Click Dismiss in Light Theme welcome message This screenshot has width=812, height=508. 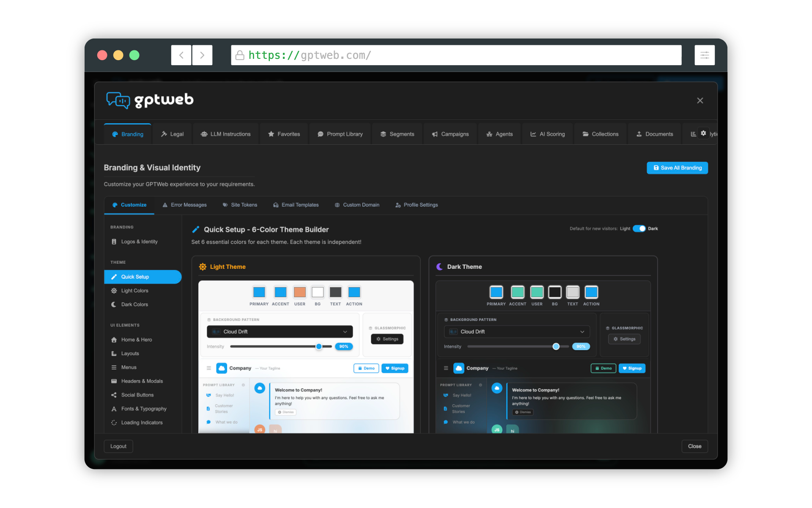286,412
